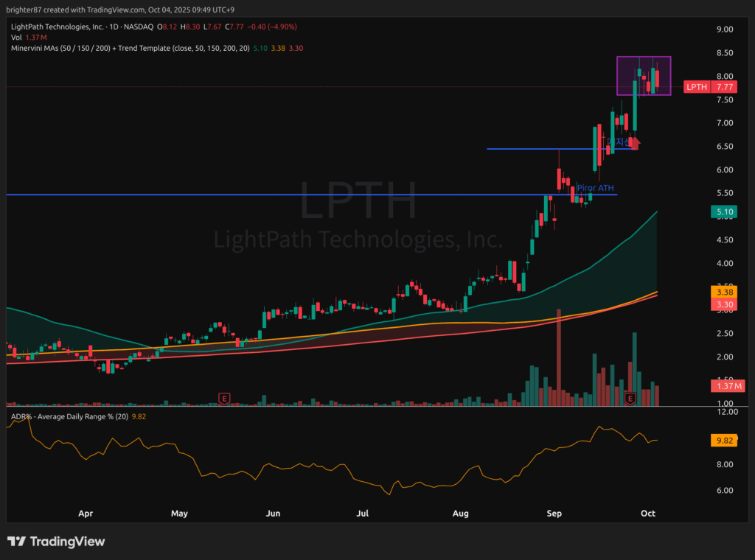
Task: Click the Sep label on time axis
Action: [553, 512]
